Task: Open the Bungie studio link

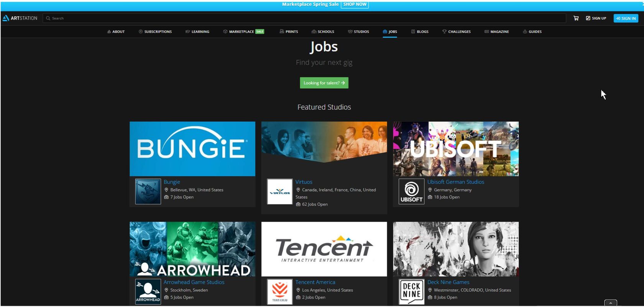Action: [172, 182]
